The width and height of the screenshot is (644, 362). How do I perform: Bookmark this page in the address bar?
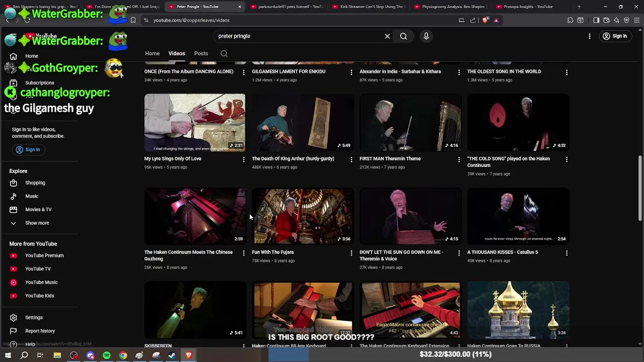[x=133, y=20]
